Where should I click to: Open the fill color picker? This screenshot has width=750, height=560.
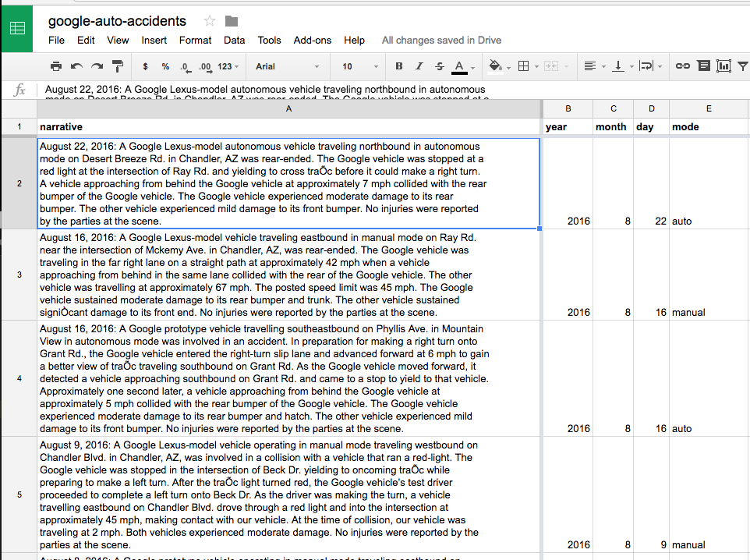coord(496,67)
